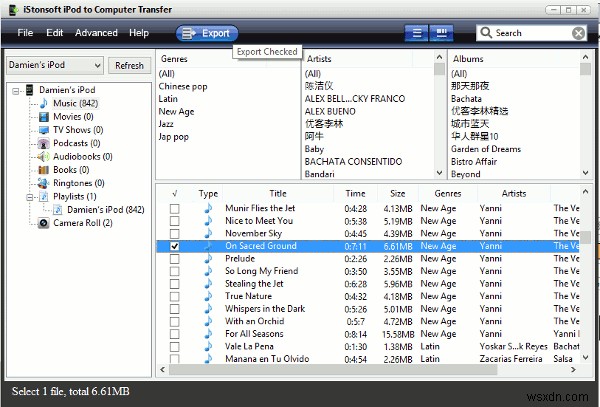The height and width of the screenshot is (407, 600).
Task: Uncheck the On Sacred Ground checkbox
Action: coord(174,246)
